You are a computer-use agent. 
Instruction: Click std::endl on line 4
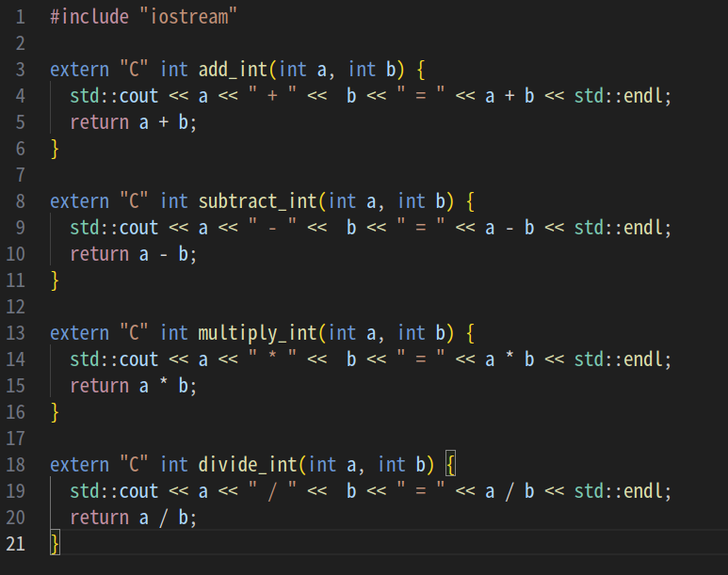619,96
